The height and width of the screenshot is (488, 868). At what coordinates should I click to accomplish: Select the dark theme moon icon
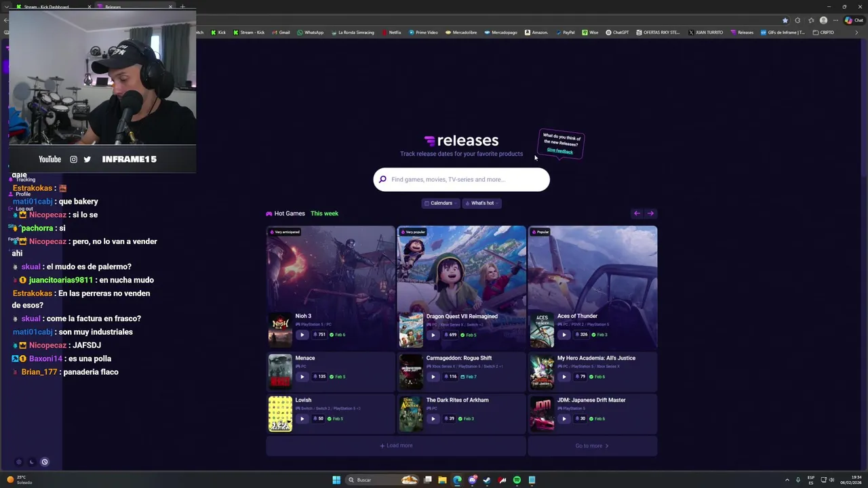click(x=31, y=462)
